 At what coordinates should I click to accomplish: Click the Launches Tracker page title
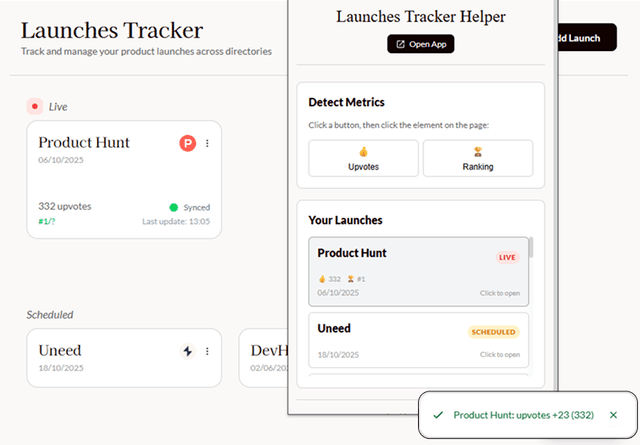click(112, 31)
